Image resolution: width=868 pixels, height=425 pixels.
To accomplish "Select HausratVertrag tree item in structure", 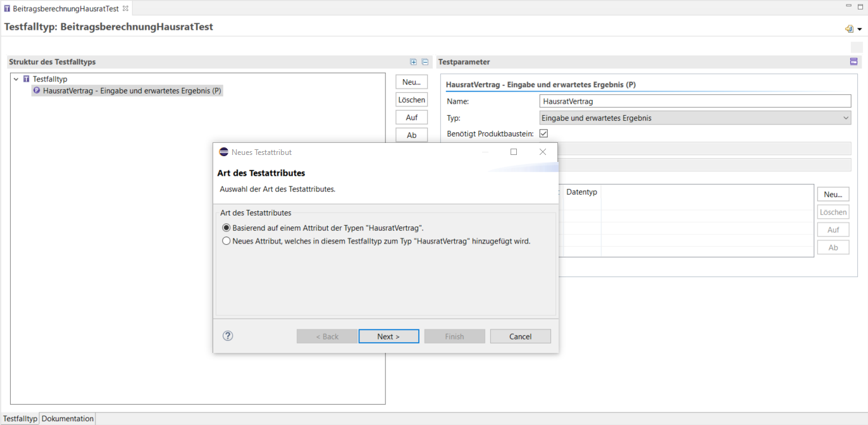I will tap(132, 90).
